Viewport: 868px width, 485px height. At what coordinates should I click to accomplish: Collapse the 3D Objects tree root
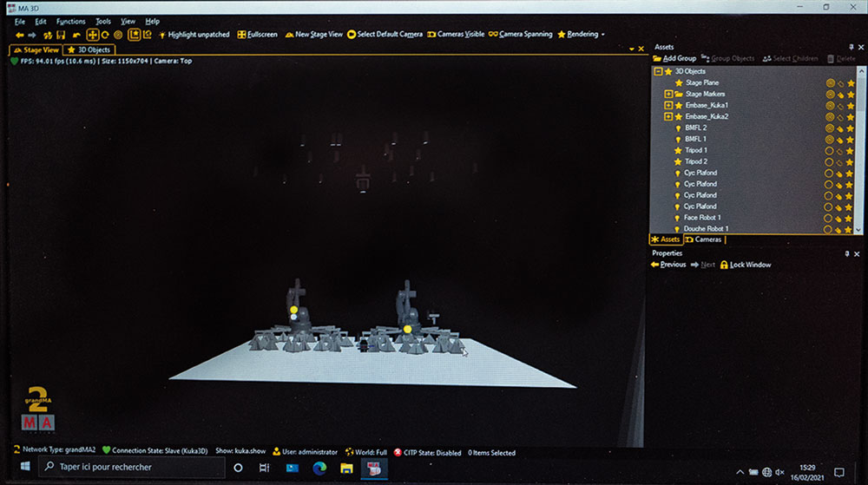pyautogui.click(x=658, y=71)
